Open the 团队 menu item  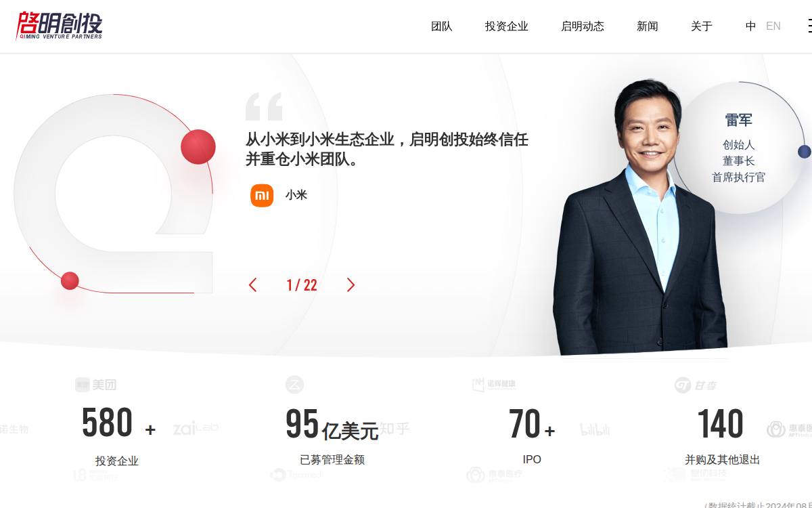coord(442,26)
